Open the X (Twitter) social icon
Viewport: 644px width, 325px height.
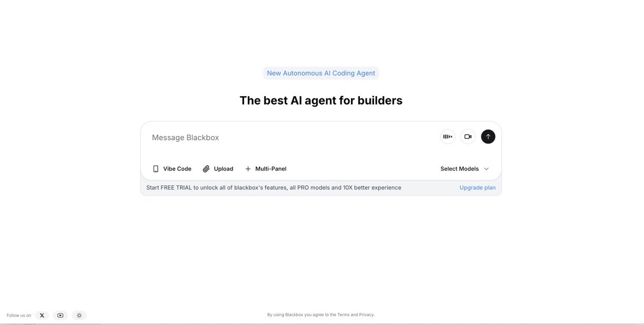pos(42,316)
